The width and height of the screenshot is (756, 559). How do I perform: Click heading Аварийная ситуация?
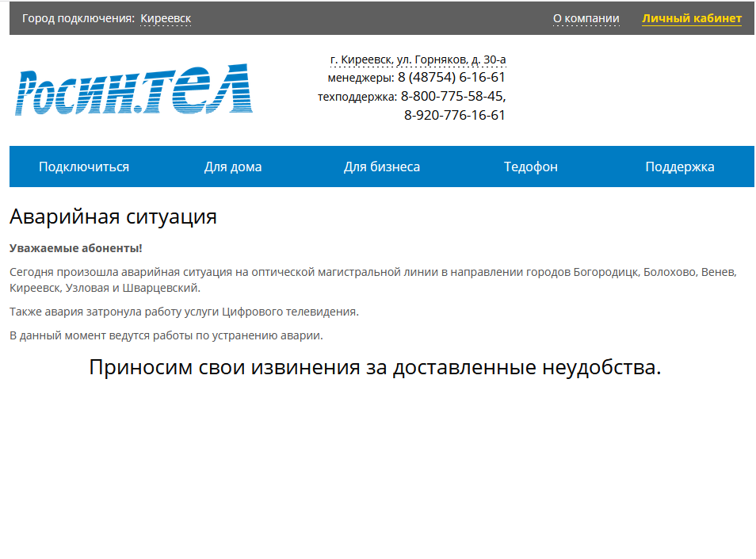click(x=113, y=216)
